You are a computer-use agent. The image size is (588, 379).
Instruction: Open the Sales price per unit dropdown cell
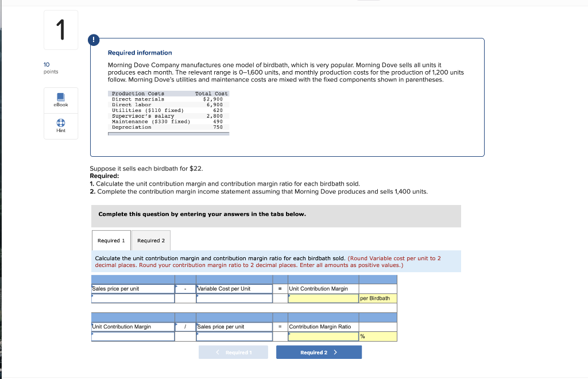tap(133, 288)
